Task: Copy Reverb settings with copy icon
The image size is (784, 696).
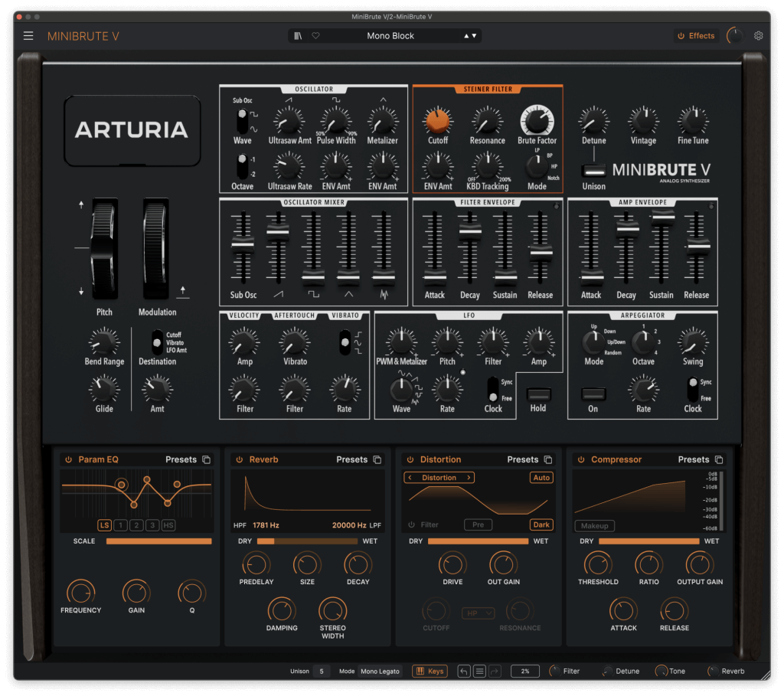Action: [377, 459]
